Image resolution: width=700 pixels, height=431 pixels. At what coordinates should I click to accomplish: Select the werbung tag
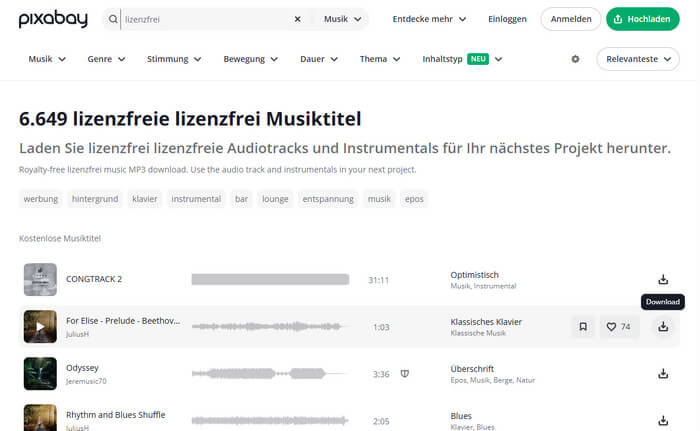(41, 199)
